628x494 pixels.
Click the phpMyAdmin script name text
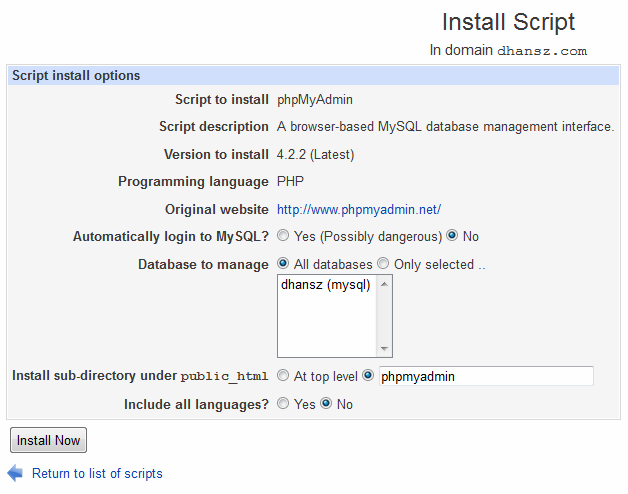315,99
